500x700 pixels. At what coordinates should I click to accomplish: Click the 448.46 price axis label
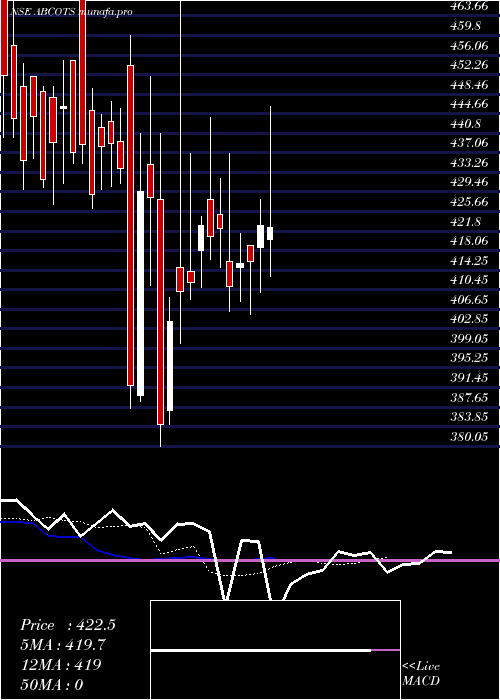point(469,85)
